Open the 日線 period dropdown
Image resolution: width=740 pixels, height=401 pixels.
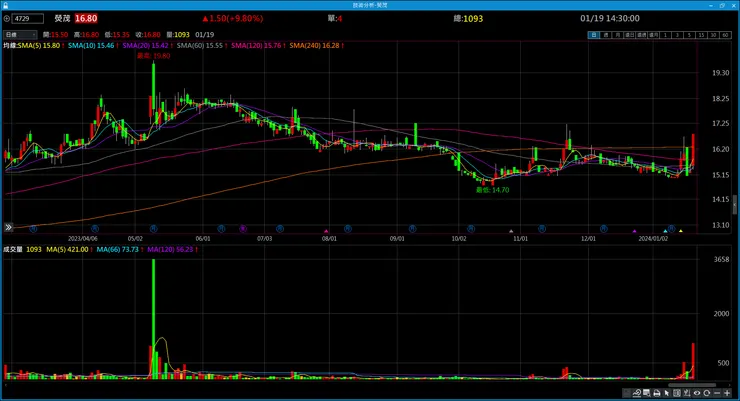pos(20,35)
